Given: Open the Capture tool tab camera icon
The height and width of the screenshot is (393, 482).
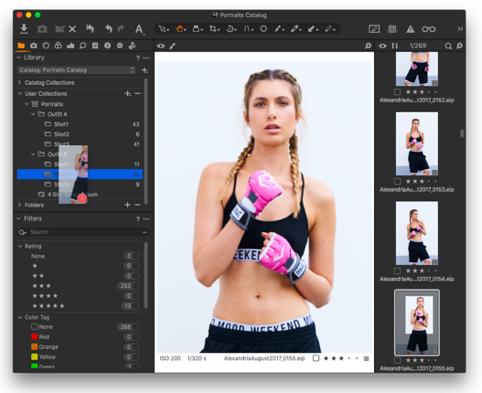Looking at the screenshot, I should tap(34, 45).
